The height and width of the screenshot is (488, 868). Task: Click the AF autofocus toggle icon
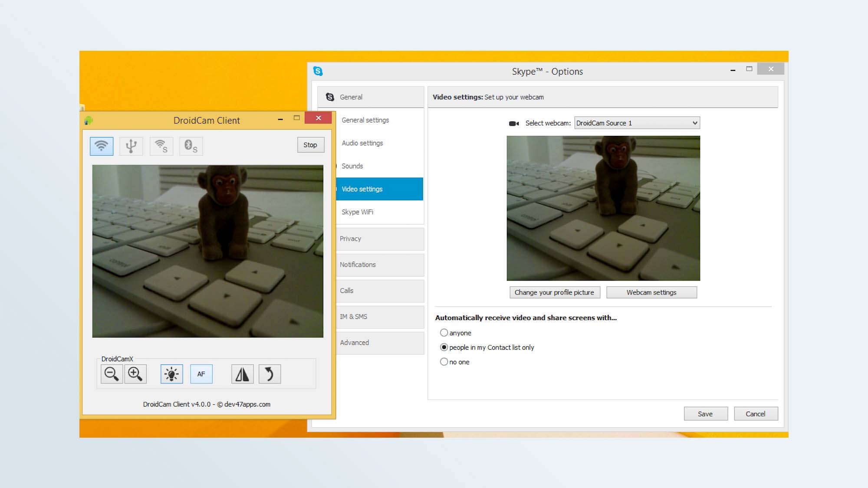pos(201,373)
